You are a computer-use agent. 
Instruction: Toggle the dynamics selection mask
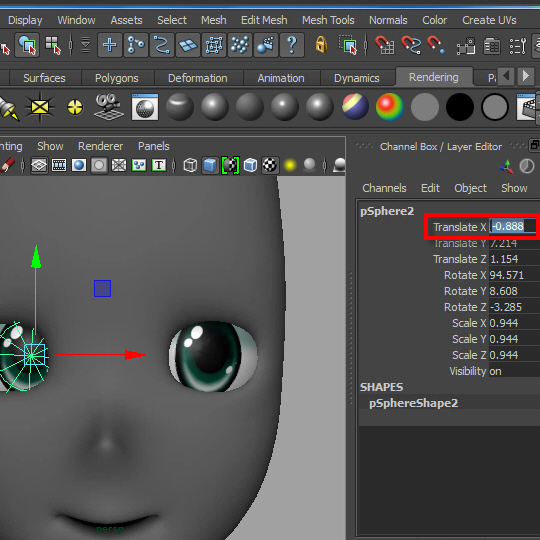point(240,45)
